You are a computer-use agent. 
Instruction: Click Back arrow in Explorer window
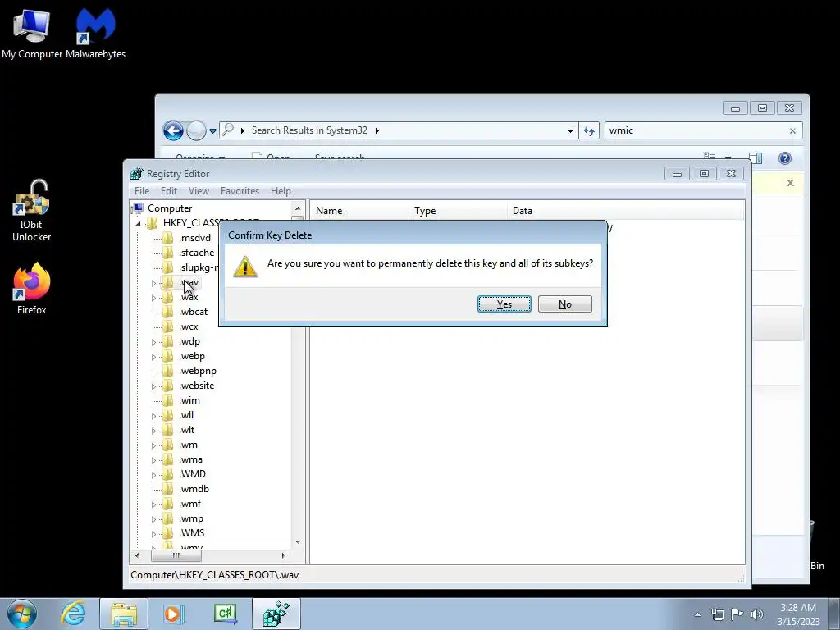[173, 130]
